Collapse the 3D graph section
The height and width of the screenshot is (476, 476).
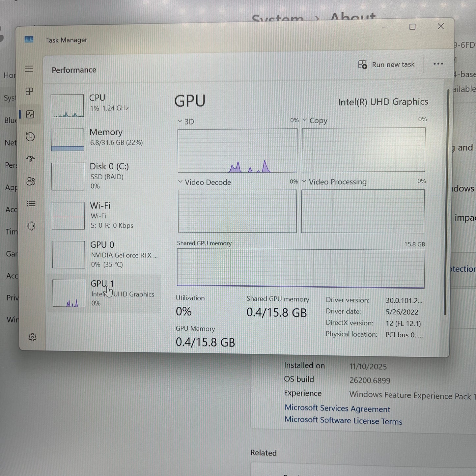pyautogui.click(x=180, y=121)
